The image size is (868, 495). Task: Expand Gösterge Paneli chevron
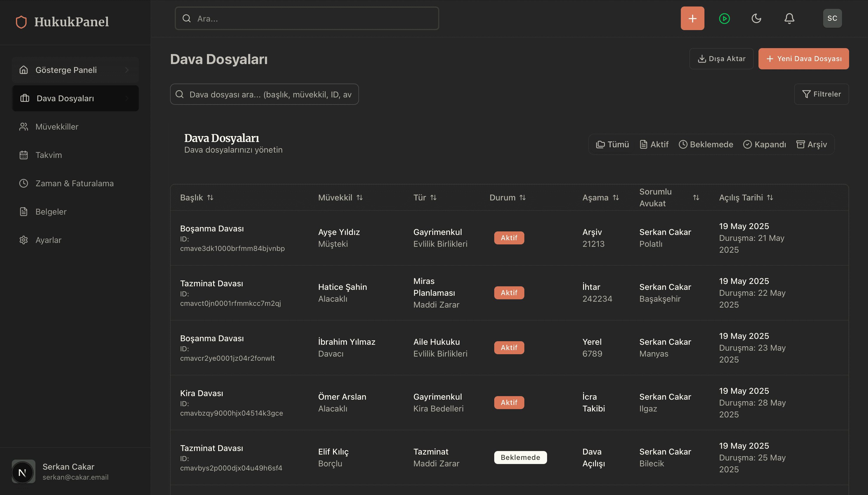pyautogui.click(x=127, y=70)
